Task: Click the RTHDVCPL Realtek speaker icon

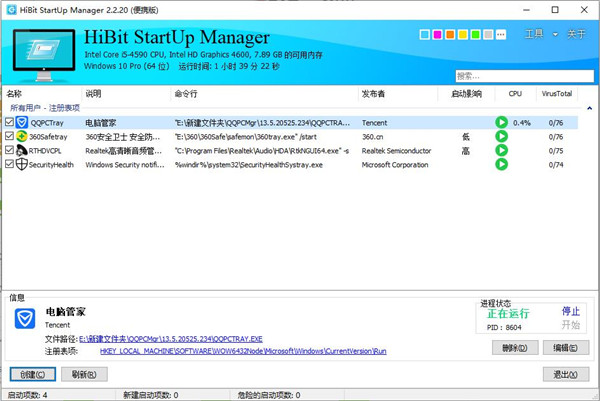Action: tap(22, 150)
